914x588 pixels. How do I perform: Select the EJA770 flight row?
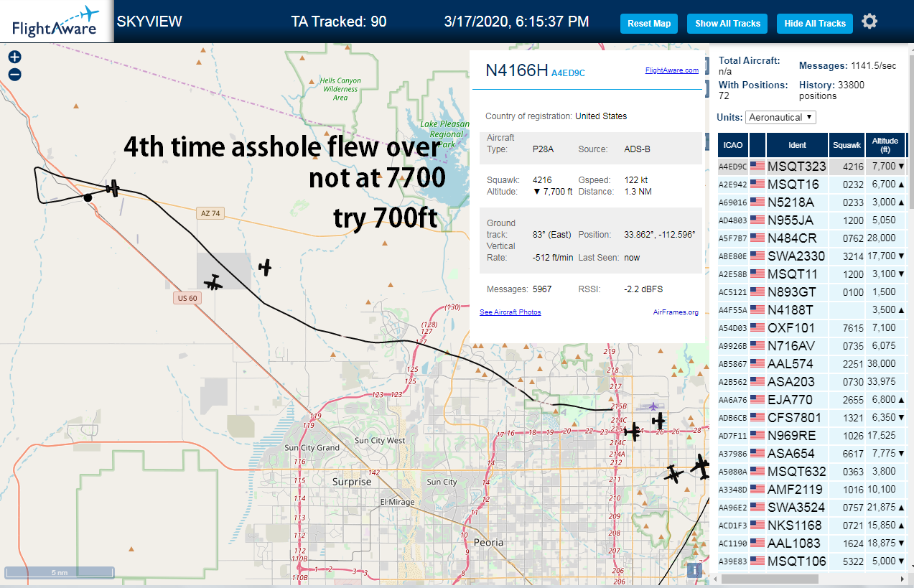tap(811, 399)
